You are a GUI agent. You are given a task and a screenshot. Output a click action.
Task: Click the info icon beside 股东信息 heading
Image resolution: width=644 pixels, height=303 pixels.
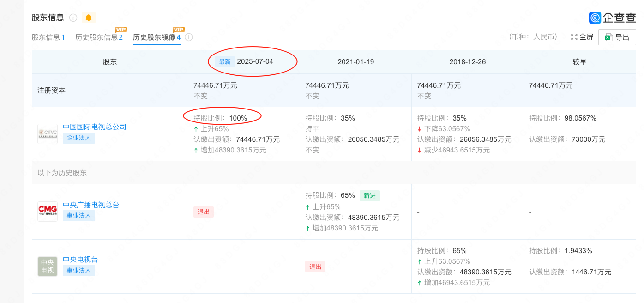(73, 18)
